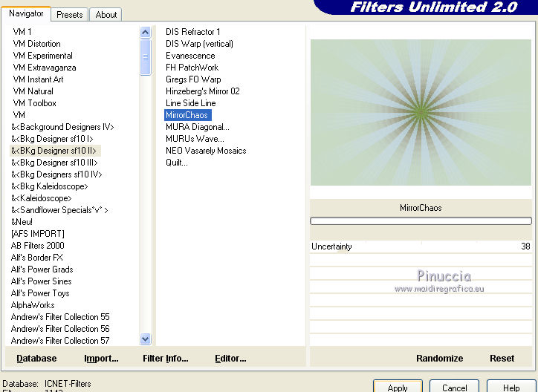Select MURUs Wave... filter
Image resolution: width=538 pixels, height=392 pixels.
(195, 139)
